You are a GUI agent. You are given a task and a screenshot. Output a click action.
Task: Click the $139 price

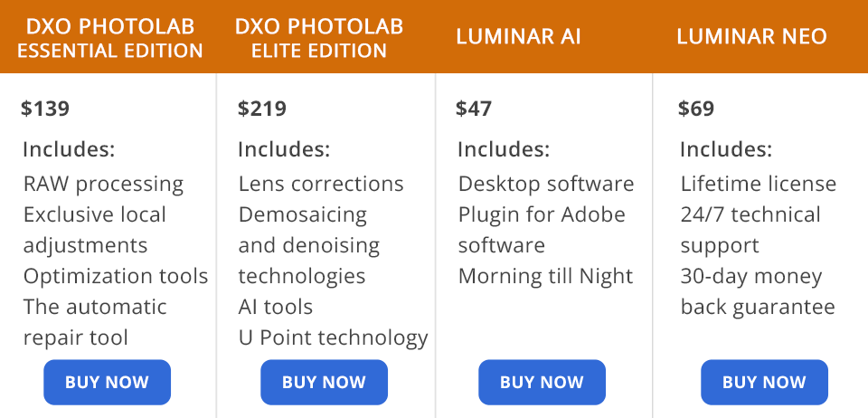pos(45,109)
